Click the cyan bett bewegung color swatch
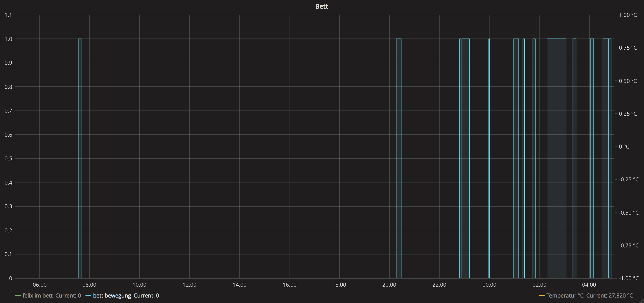This screenshot has width=644, height=303. (88, 296)
